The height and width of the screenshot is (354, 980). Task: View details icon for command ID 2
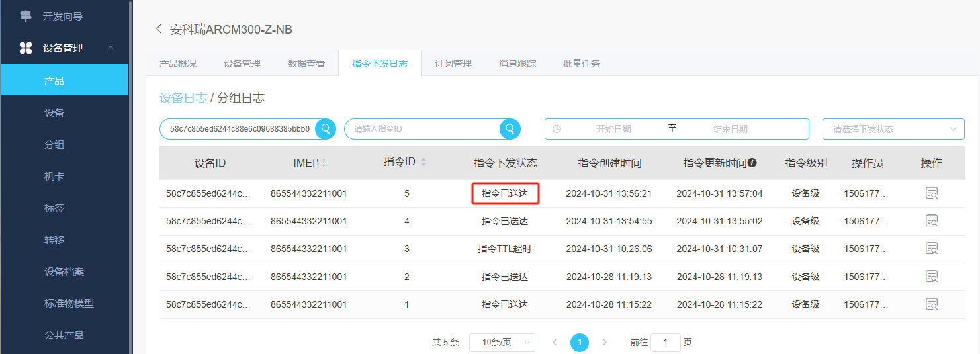[932, 277]
